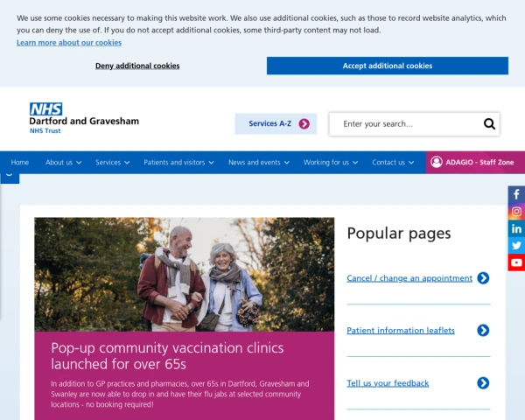Expand the Services navigation dropdown

tap(113, 163)
